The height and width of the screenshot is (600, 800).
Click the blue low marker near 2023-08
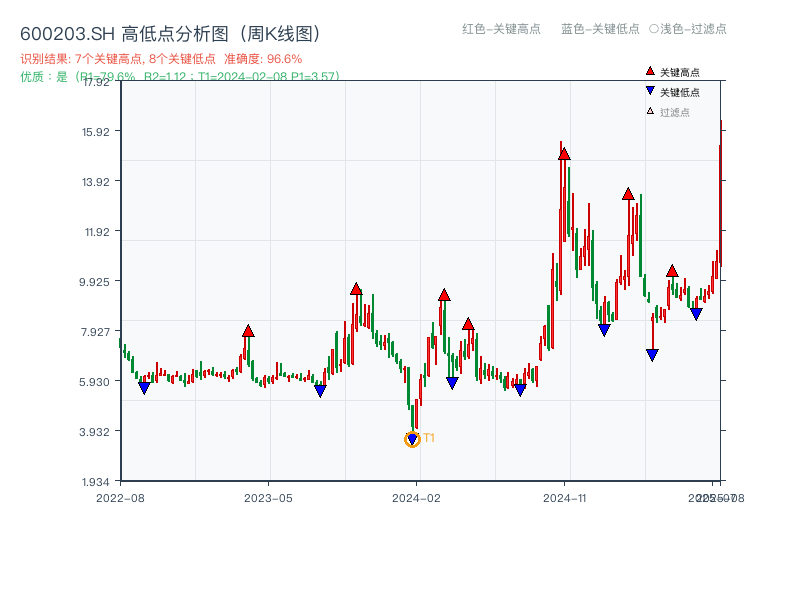pos(320,391)
